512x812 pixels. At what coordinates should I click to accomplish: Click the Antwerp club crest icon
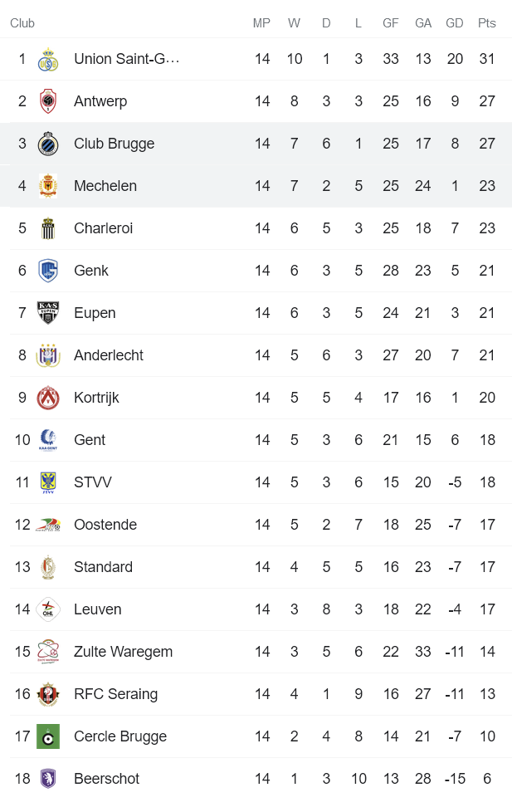pos(48,101)
